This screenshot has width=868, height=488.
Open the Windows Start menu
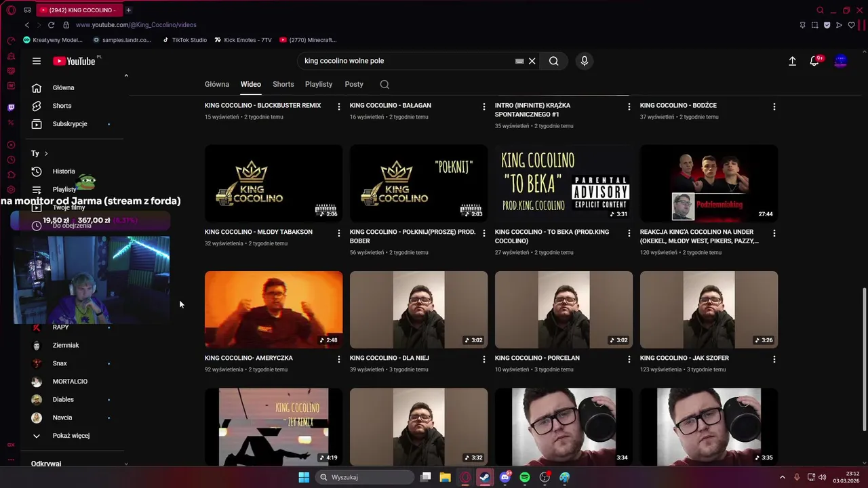click(304, 477)
